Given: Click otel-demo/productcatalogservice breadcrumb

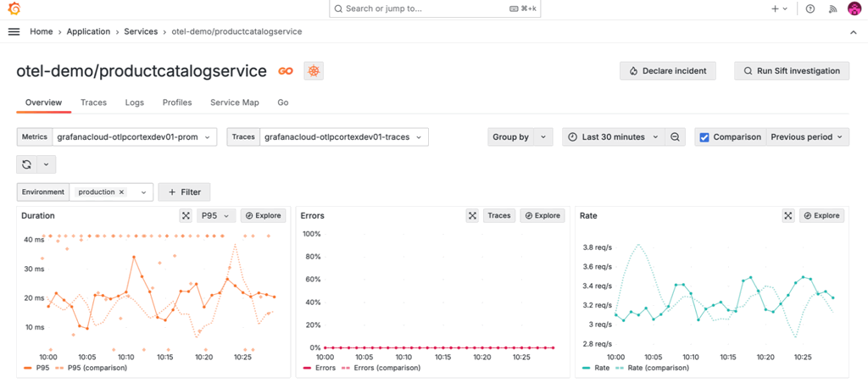Looking at the screenshot, I should (x=237, y=32).
